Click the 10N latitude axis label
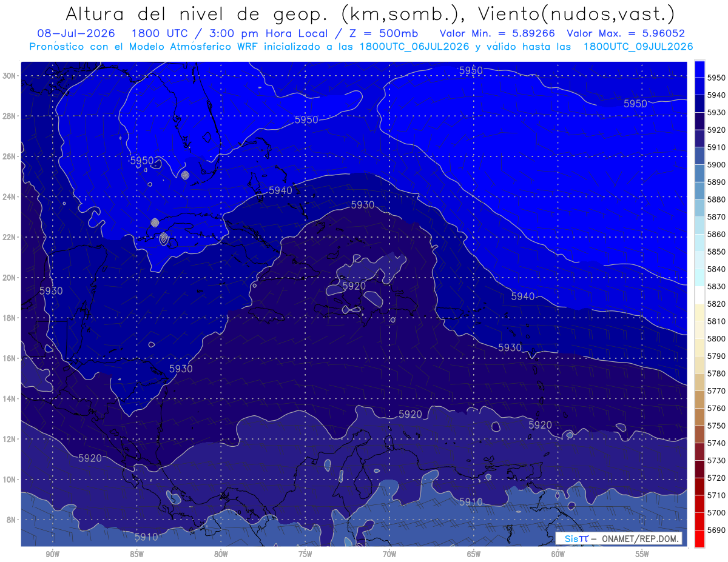728x562 pixels. [10, 480]
